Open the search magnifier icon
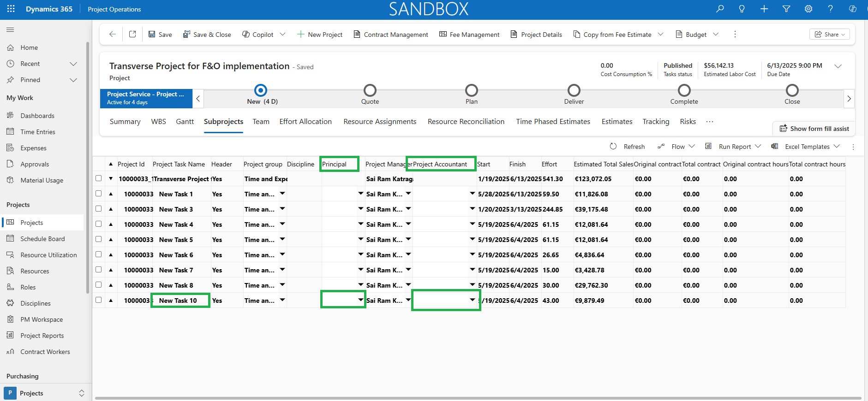 [720, 9]
